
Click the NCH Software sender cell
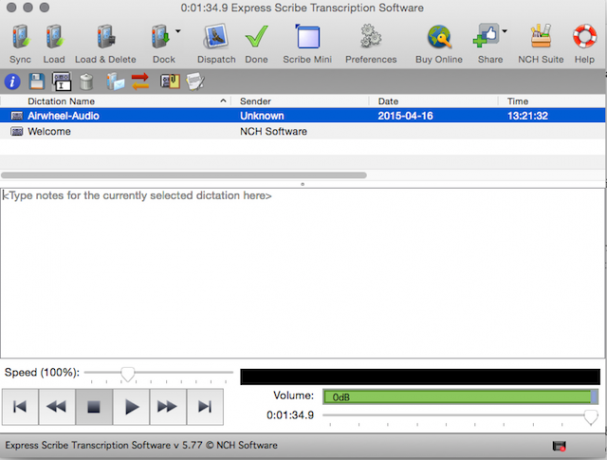tap(274, 132)
